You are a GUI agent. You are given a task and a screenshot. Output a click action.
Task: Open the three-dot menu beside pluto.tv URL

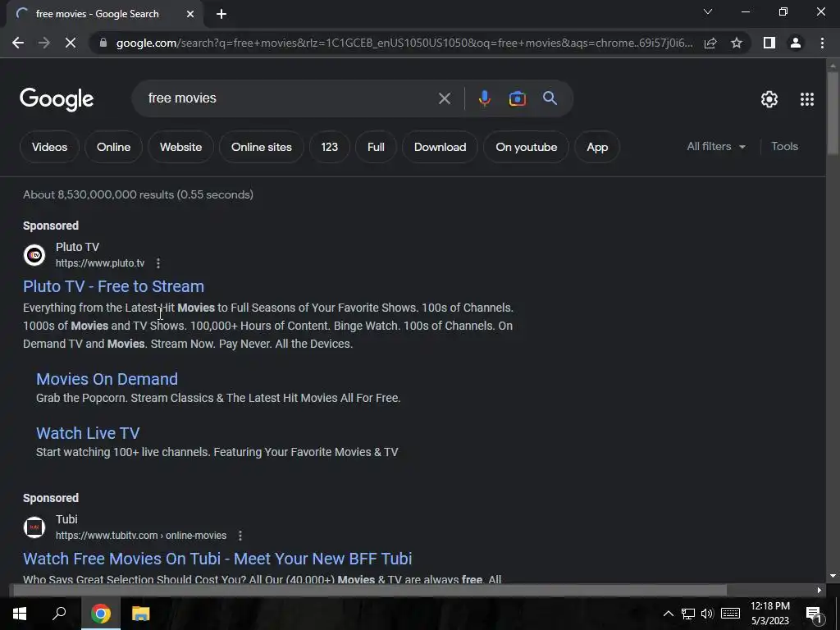(x=158, y=263)
